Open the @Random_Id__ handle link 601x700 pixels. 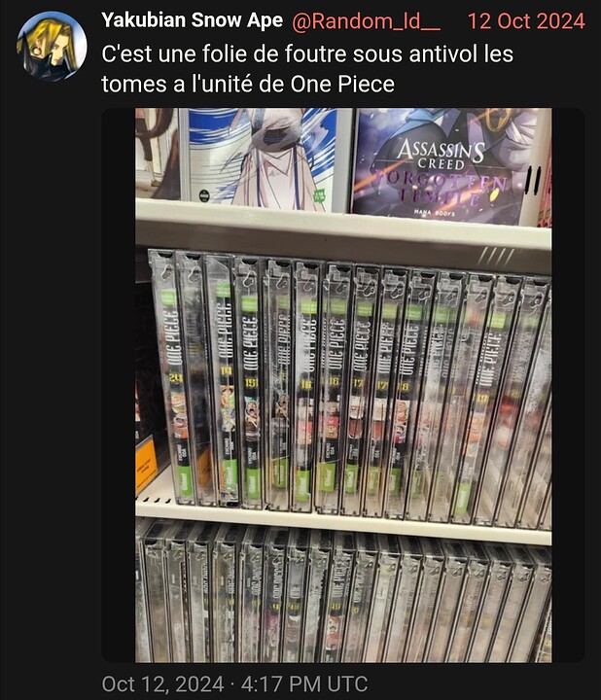click(x=366, y=21)
